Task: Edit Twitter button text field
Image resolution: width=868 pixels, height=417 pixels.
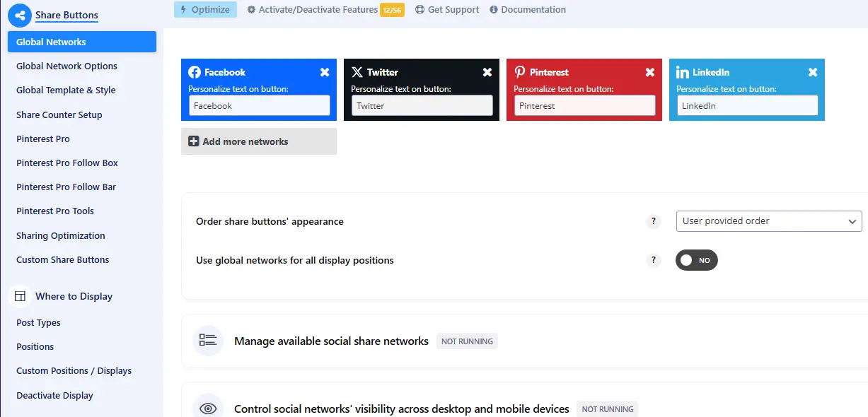Action: coord(422,105)
